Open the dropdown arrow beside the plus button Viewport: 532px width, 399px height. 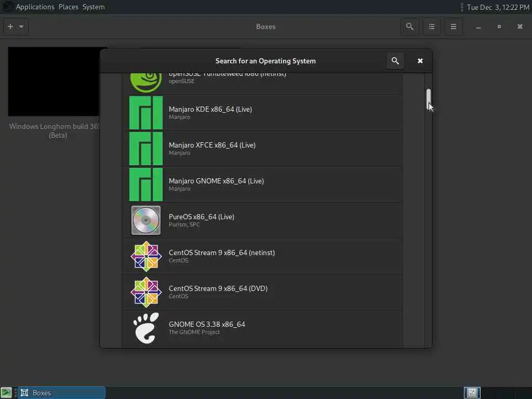pyautogui.click(x=21, y=26)
